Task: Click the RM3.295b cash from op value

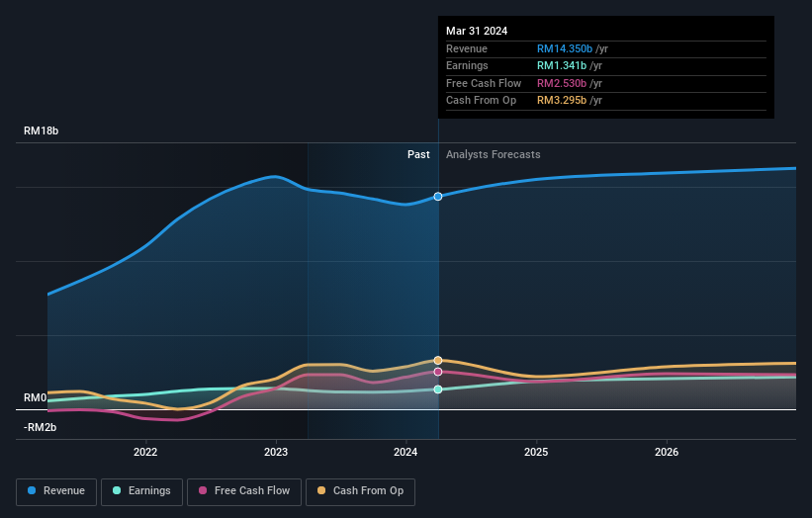Action: (562, 101)
